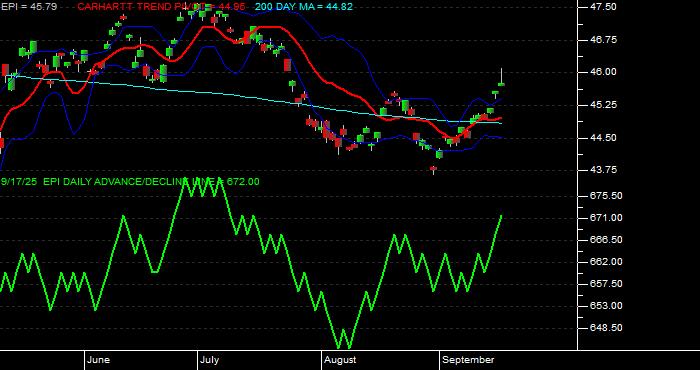Select the 47.50 price axis value
The image size is (700, 370).
point(603,7)
